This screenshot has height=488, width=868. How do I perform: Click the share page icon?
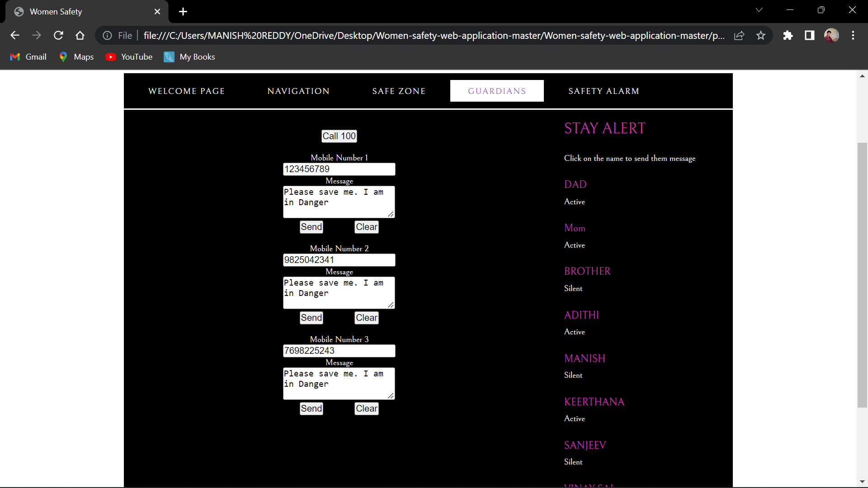click(739, 35)
